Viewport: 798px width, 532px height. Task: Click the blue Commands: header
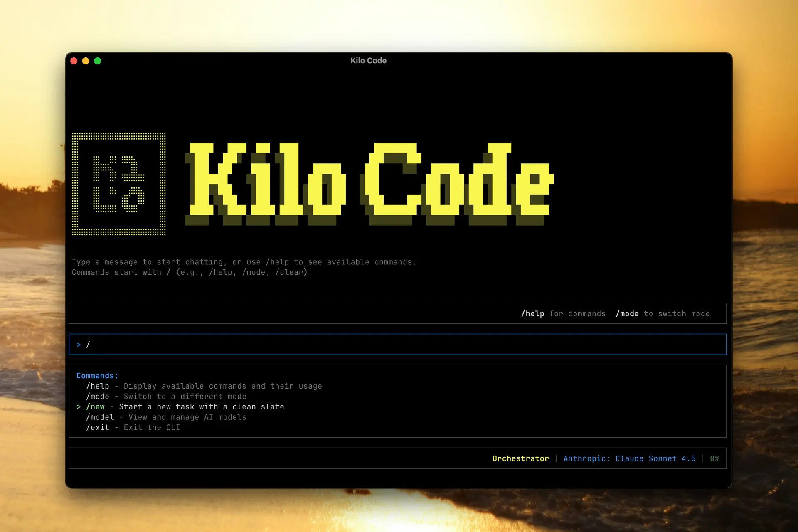(97, 375)
